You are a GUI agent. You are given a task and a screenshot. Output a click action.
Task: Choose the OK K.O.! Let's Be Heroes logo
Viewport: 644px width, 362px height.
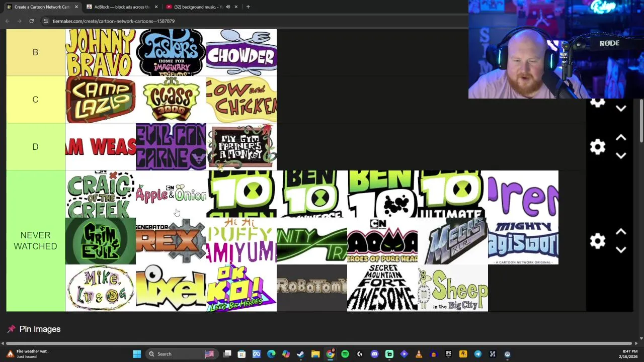(242, 288)
